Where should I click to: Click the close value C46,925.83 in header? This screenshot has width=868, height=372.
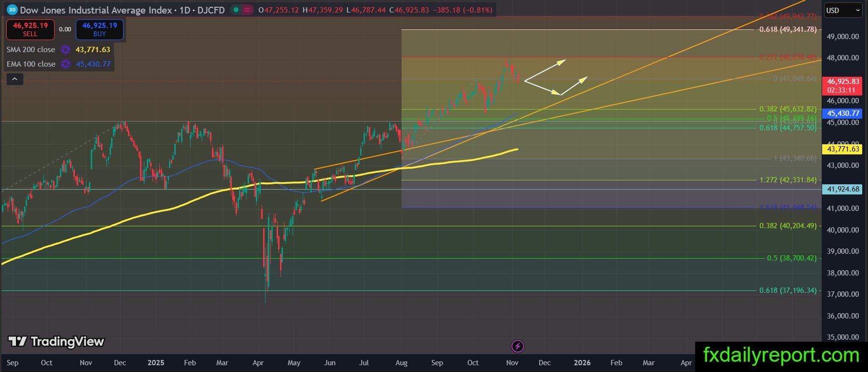409,10
